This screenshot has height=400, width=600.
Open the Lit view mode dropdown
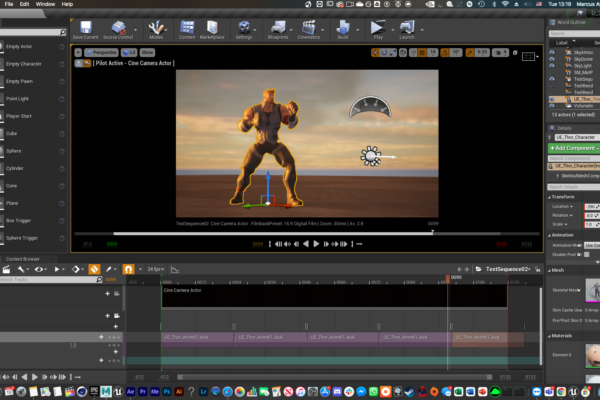pos(129,52)
